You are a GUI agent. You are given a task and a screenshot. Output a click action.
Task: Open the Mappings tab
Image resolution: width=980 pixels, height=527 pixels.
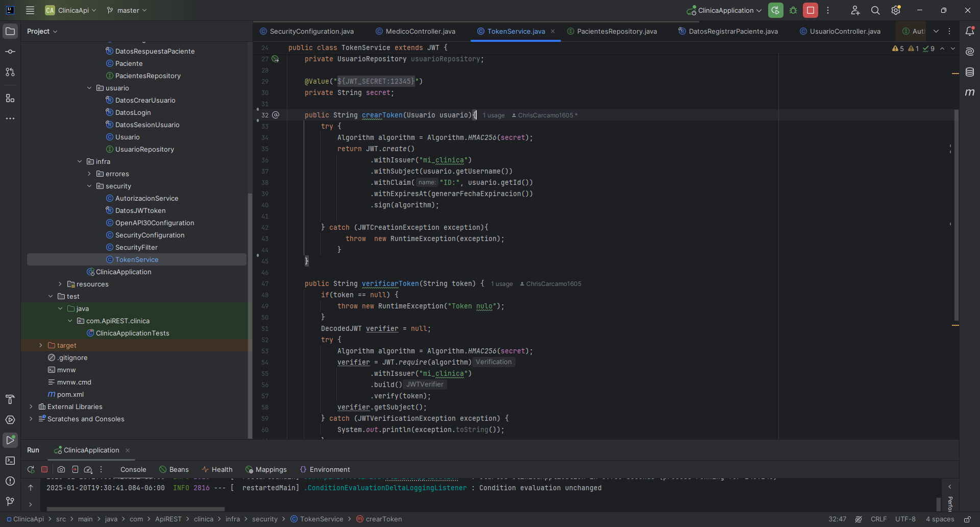[266, 469]
